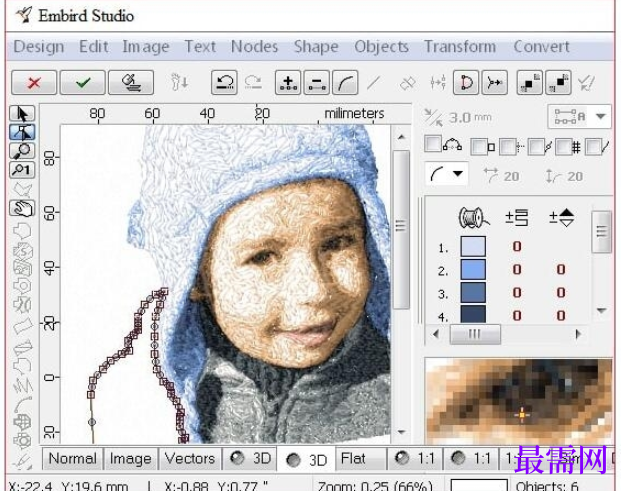Toggle the checkbox beside the pen icon
The image size is (626, 491).
coord(536,147)
